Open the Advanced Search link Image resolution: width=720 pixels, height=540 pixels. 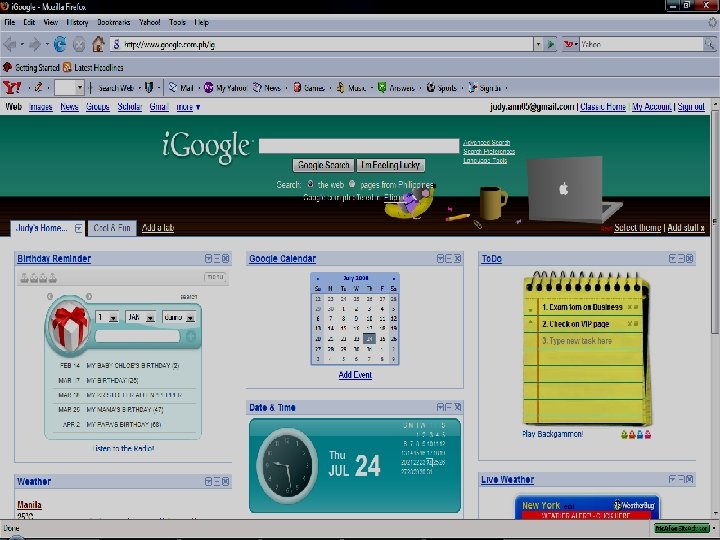click(x=486, y=142)
